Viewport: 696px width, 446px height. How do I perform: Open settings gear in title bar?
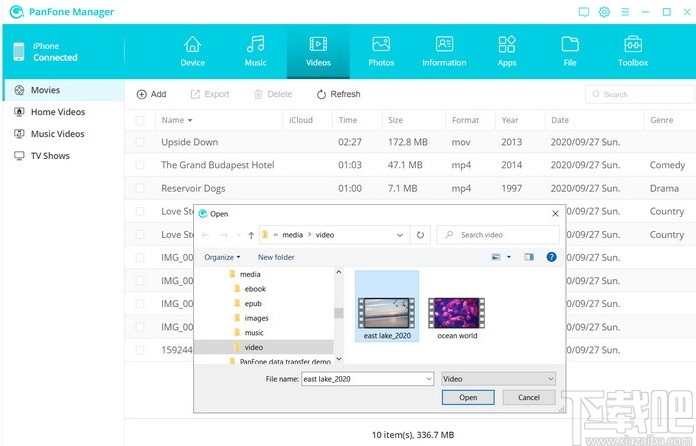(x=604, y=12)
